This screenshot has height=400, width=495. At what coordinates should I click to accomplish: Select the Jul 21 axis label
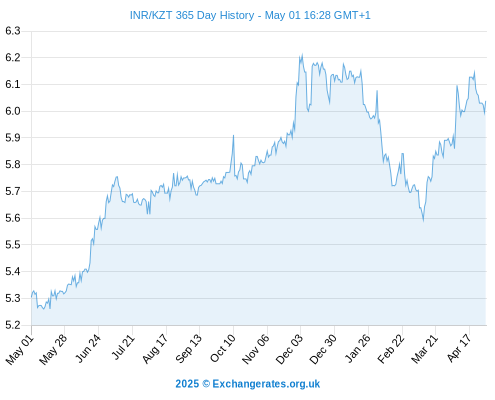tap(123, 347)
